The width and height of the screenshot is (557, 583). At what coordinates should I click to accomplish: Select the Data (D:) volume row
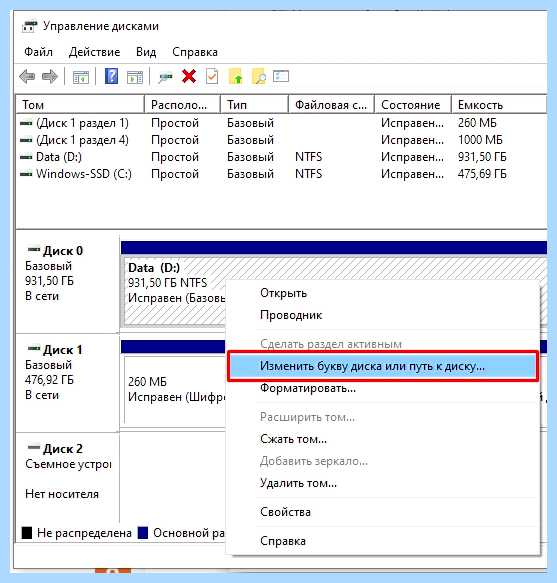pyautogui.click(x=281, y=157)
